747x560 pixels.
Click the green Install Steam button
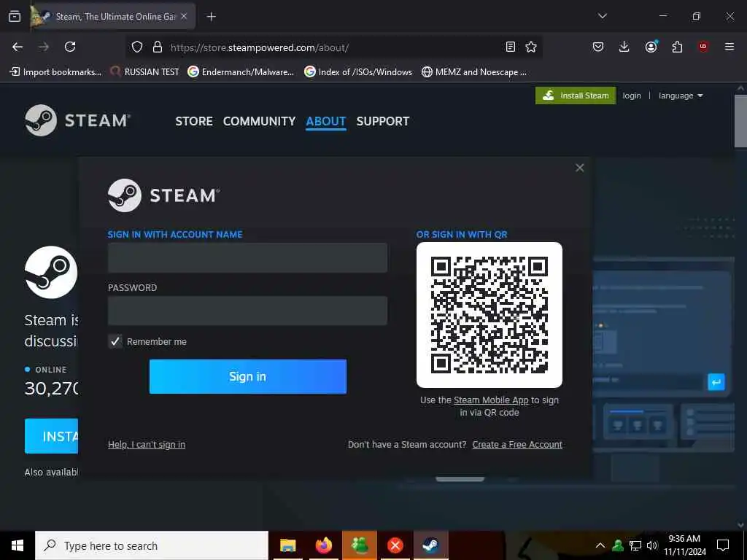coord(576,96)
